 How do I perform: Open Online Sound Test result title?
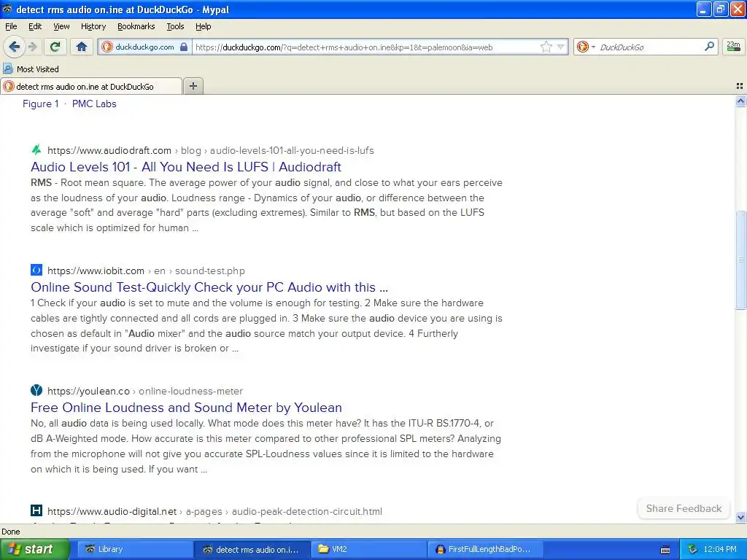click(209, 287)
